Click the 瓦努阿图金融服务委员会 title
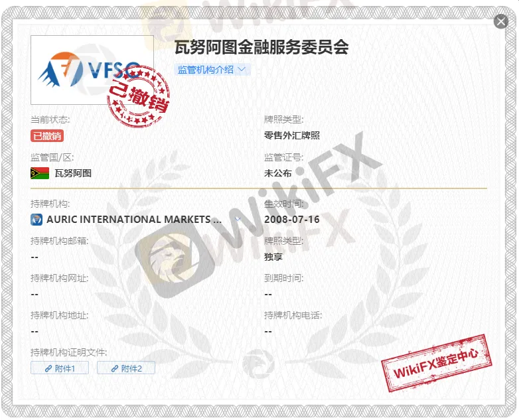This screenshot has height=420, width=519. pos(261,47)
